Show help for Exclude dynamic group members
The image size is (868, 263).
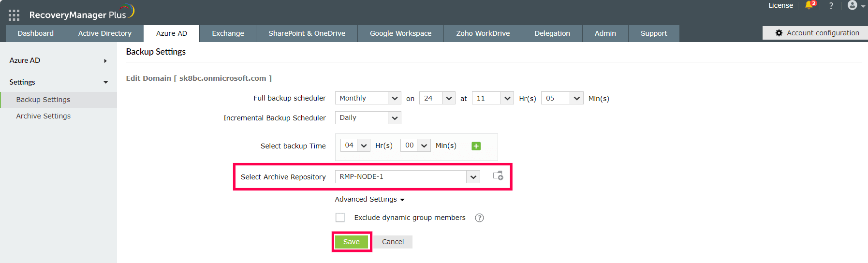(x=479, y=218)
